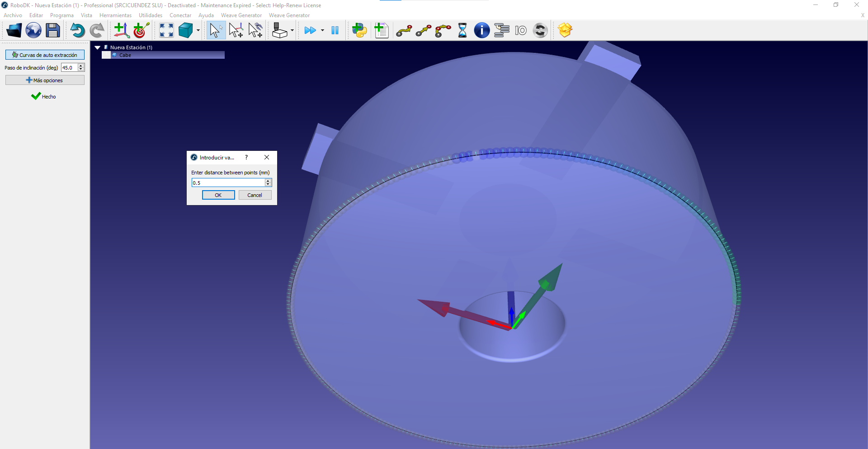Add a reference frame from toolbar
868x449 pixels.
pos(121,31)
